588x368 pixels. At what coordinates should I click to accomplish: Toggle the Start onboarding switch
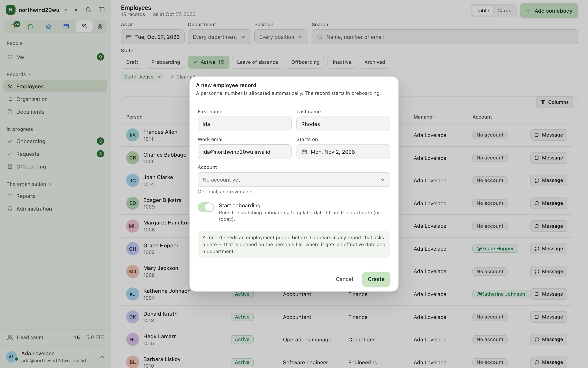click(206, 207)
